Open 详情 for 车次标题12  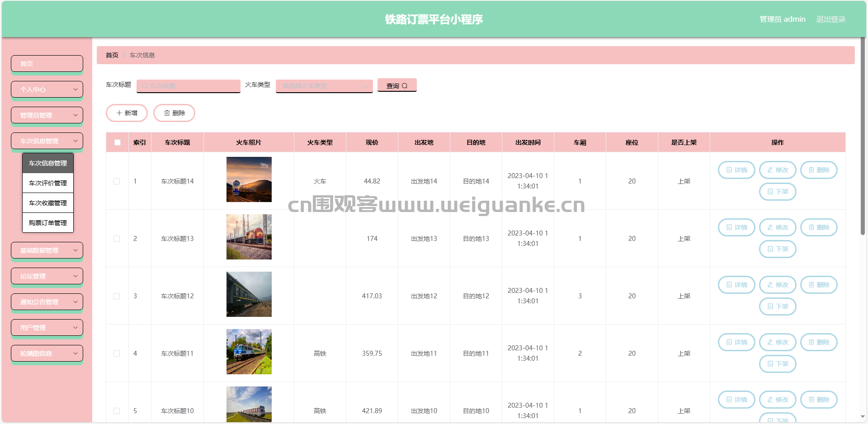pos(736,285)
